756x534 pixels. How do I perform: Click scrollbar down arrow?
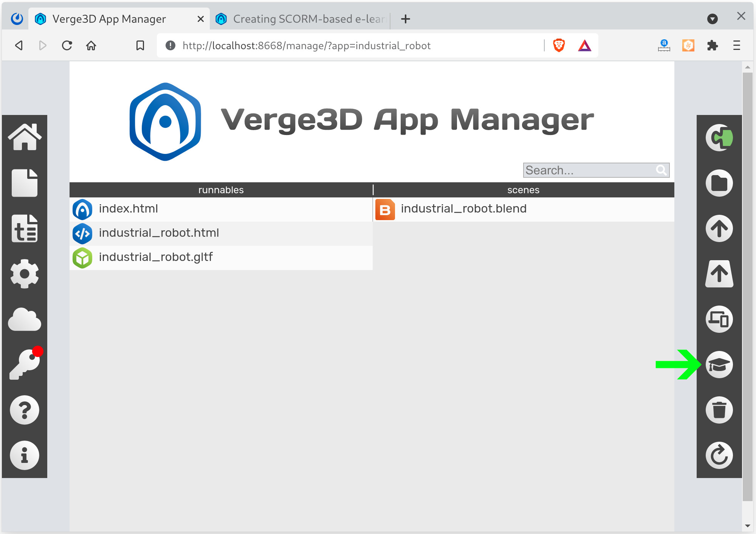(748, 526)
